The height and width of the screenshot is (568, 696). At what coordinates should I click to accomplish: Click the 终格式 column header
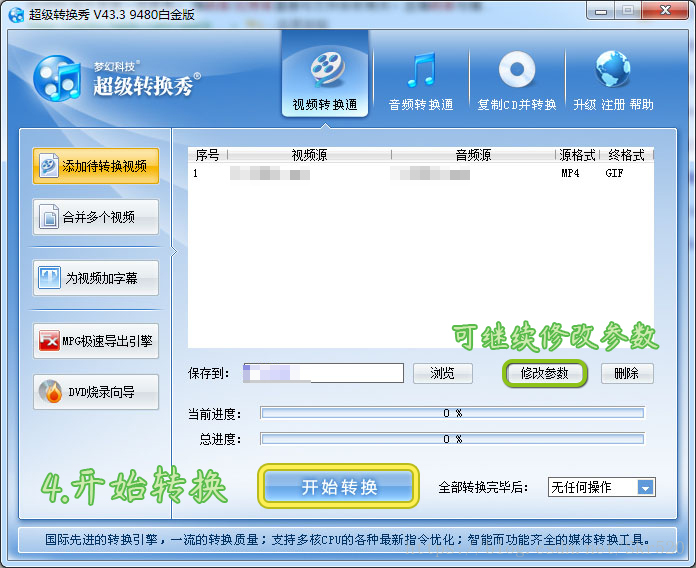[626, 155]
